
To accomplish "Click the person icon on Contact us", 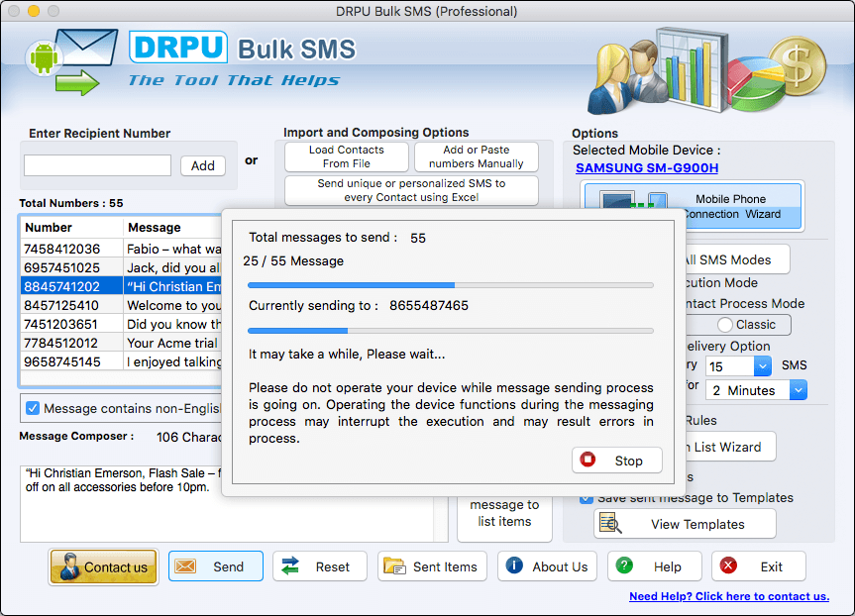I will (69, 566).
